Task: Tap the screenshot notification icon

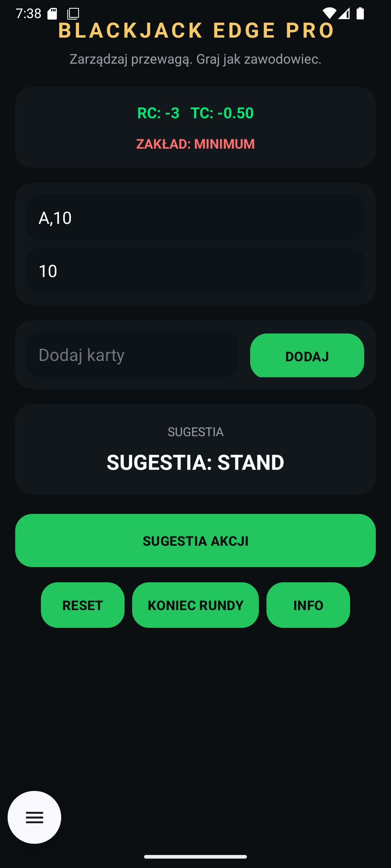Action: click(73, 14)
